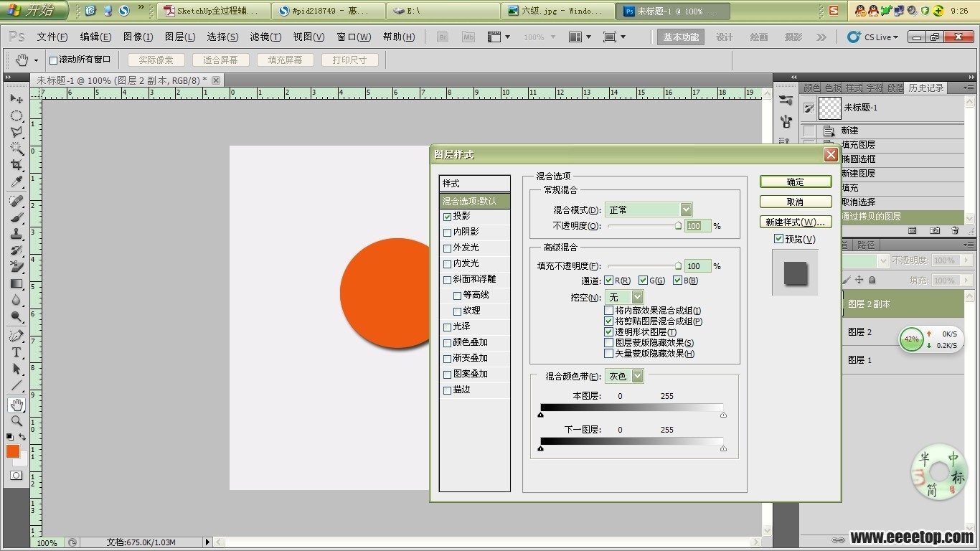Check 滚动所有窗口 scroll all windows
Viewport: 980px width, 551px height.
click(53, 60)
